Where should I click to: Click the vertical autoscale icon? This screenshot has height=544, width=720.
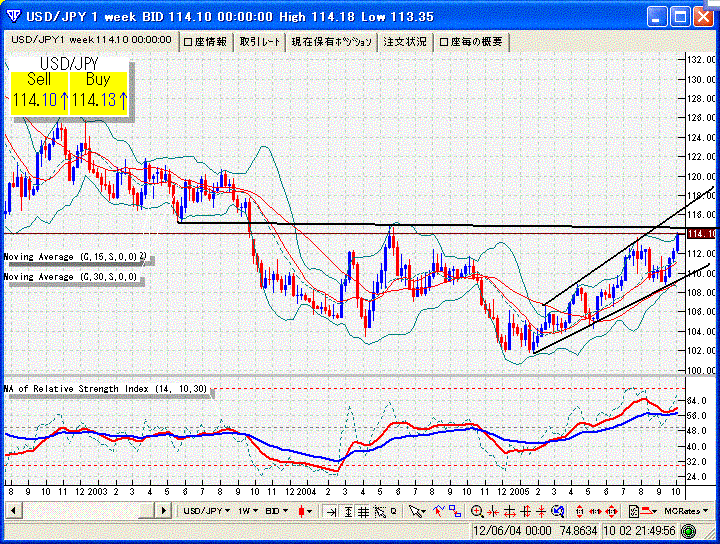tap(348, 511)
